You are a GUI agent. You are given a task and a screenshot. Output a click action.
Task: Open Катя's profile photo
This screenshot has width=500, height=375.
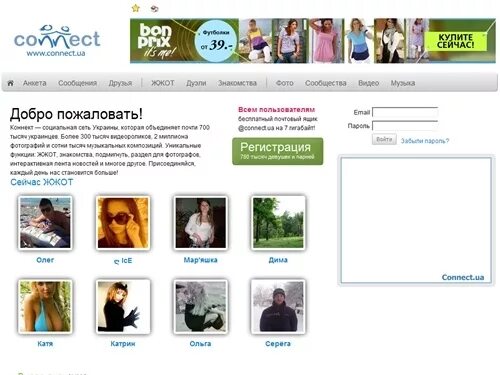coord(45,306)
